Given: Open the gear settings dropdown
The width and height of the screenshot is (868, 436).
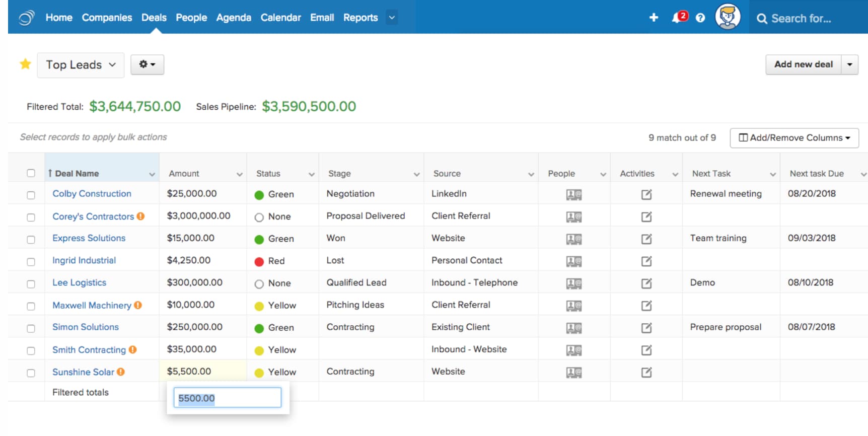Looking at the screenshot, I should pyautogui.click(x=147, y=64).
